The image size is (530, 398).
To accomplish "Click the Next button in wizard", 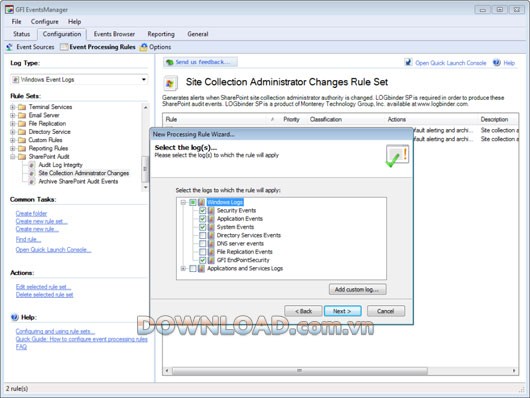I will click(x=343, y=311).
